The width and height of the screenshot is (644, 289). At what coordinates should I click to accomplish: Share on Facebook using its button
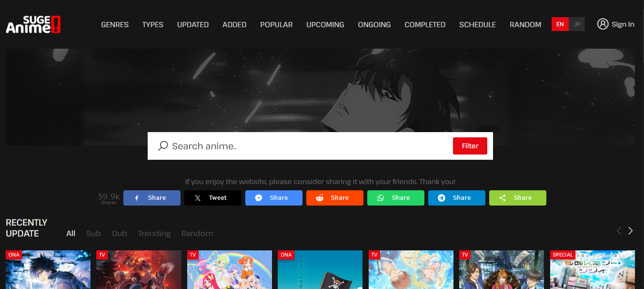coord(151,198)
